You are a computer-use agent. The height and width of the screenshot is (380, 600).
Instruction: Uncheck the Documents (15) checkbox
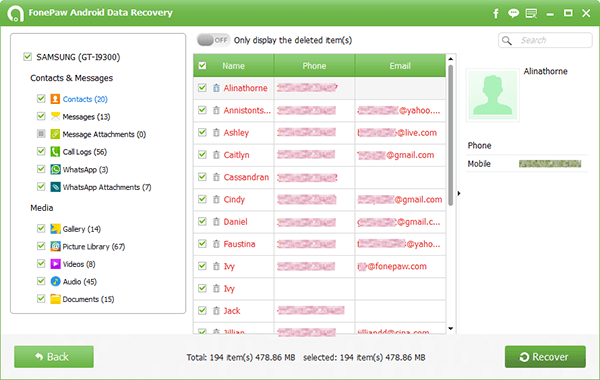[x=41, y=298]
